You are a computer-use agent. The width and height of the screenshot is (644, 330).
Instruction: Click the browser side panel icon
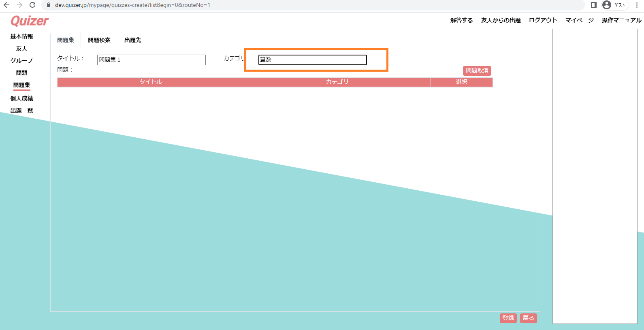point(593,5)
